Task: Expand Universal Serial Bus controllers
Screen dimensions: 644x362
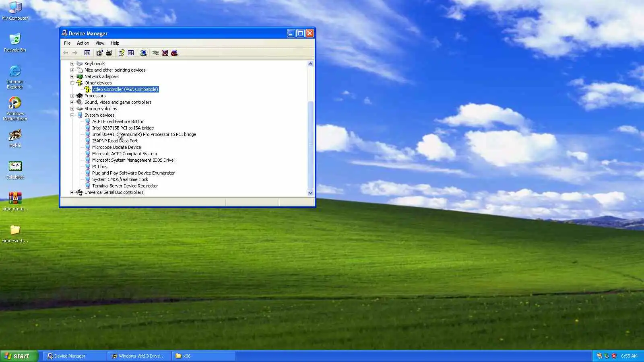Action: click(72, 192)
